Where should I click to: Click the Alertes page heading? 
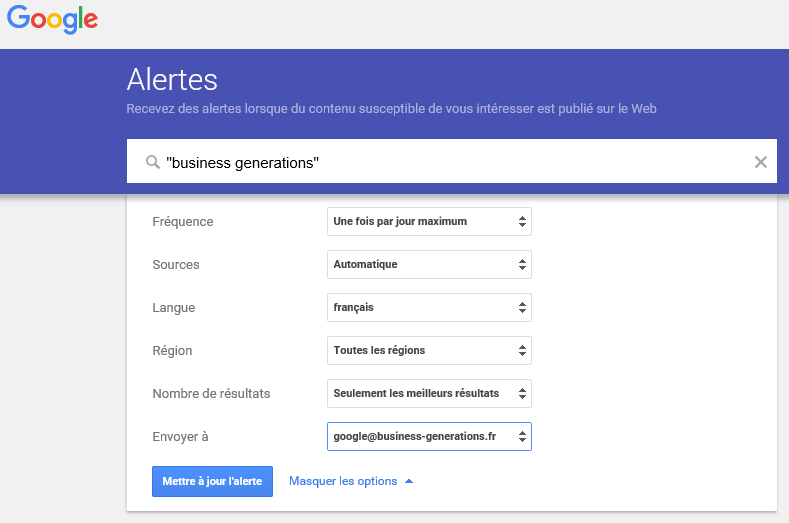172,80
